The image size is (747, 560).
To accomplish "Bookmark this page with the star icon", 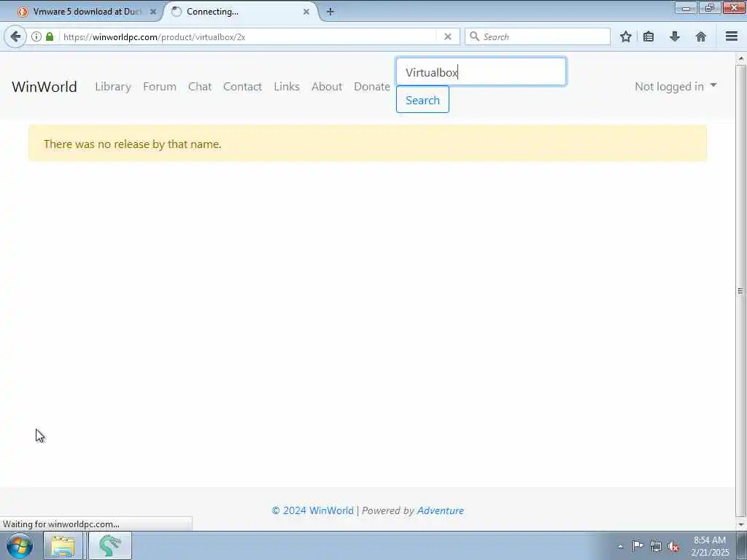I will pos(625,36).
